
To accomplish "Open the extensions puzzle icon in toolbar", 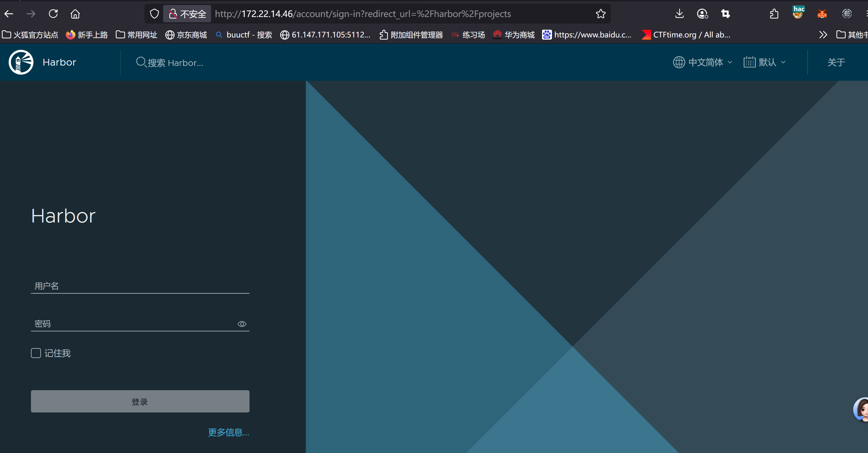I will pos(774,14).
